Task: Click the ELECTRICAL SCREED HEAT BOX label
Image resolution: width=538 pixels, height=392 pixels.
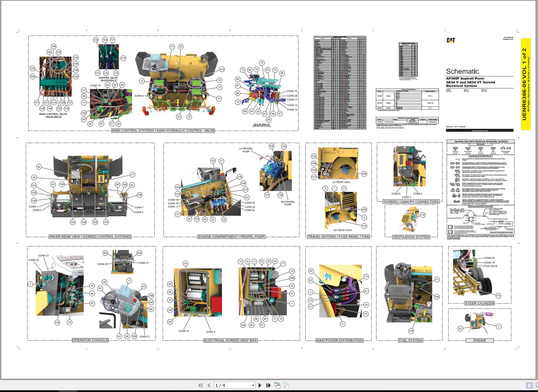Action: (x=231, y=340)
